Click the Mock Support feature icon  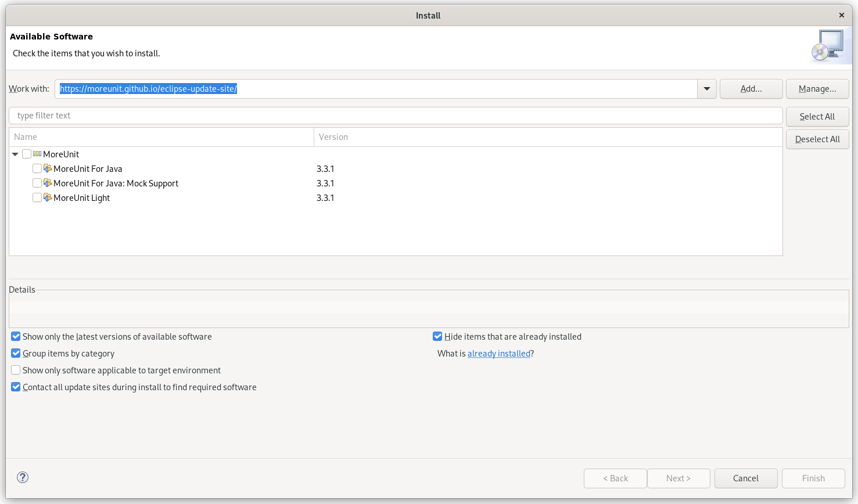click(x=48, y=183)
